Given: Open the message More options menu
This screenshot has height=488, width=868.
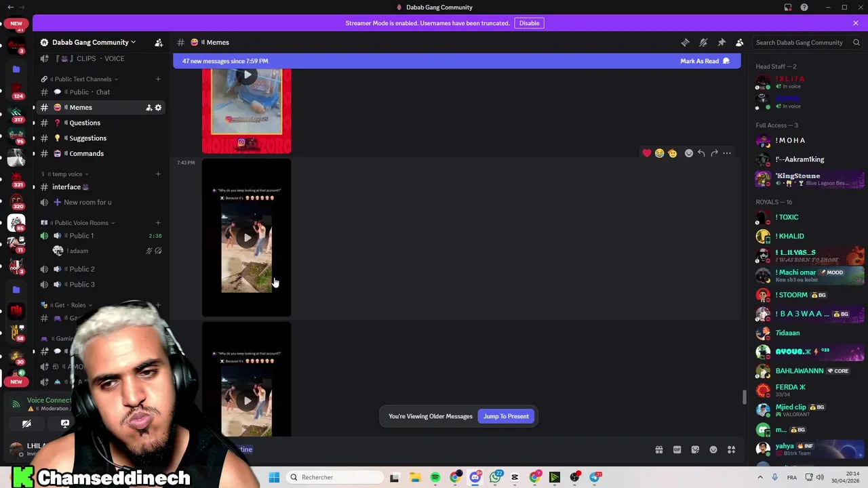Looking at the screenshot, I should click(x=727, y=153).
